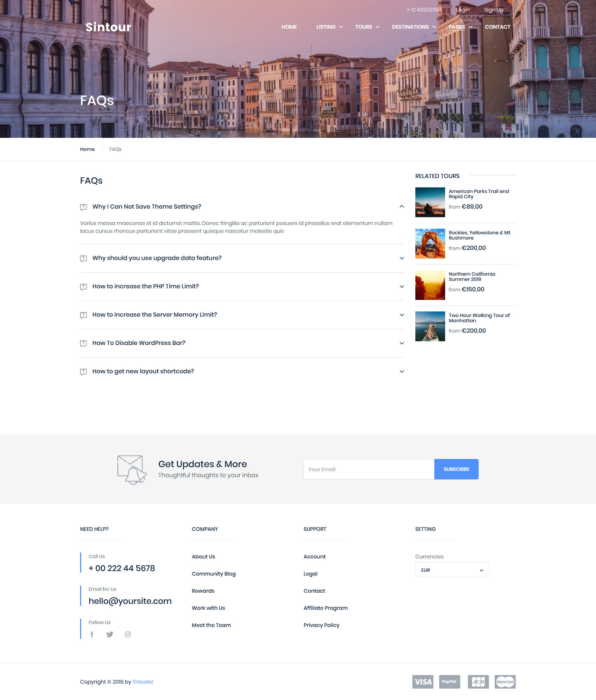Image resolution: width=596 pixels, height=700 pixels.
Task: Collapse the Theme Settings FAQ chevron
Action: (x=402, y=206)
